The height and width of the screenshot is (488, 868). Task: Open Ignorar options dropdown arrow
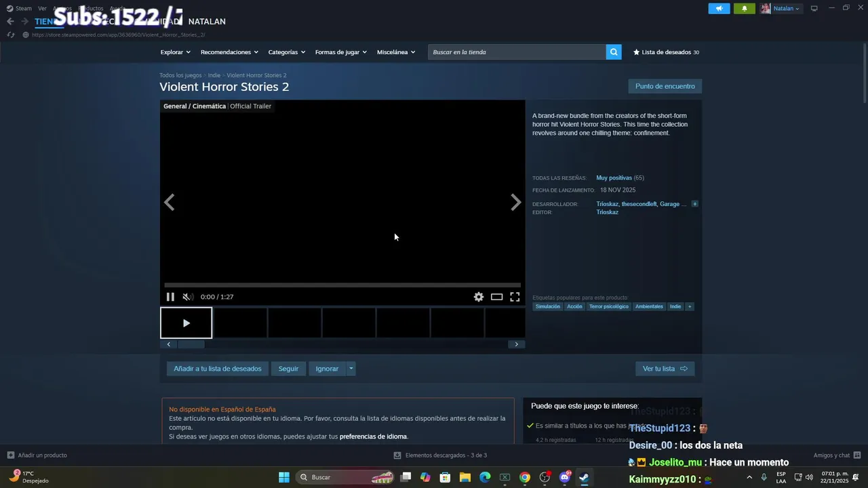351,369
